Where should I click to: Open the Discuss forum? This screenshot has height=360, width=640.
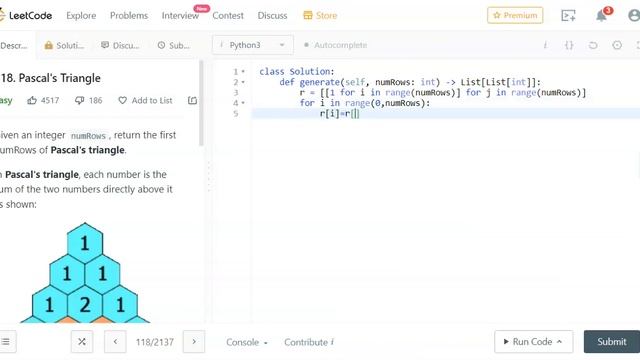point(272,16)
